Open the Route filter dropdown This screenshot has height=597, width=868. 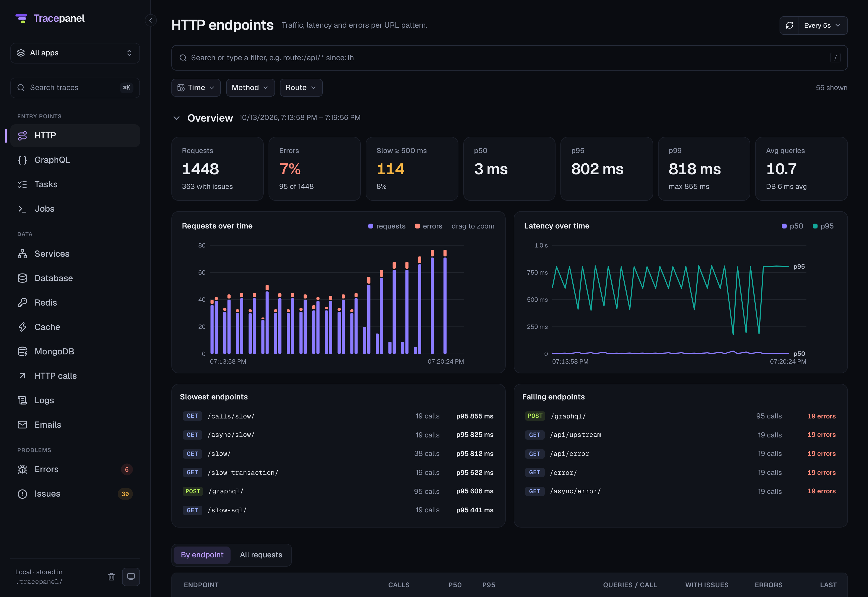coord(301,88)
